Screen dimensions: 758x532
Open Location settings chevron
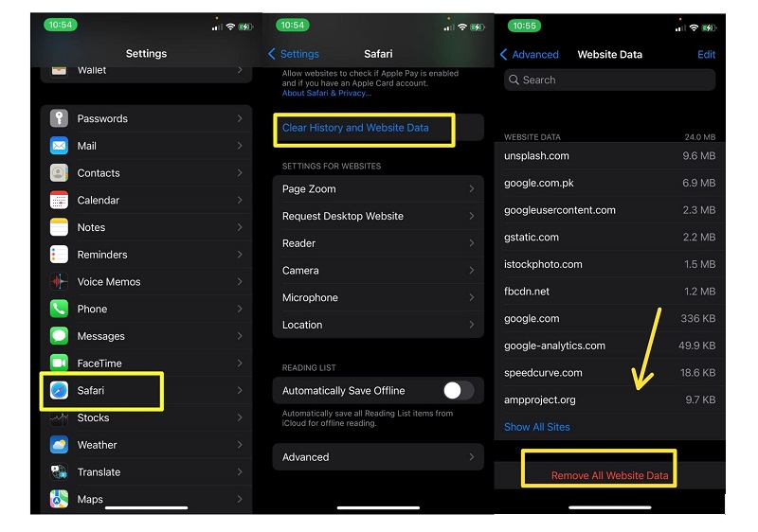pos(471,325)
